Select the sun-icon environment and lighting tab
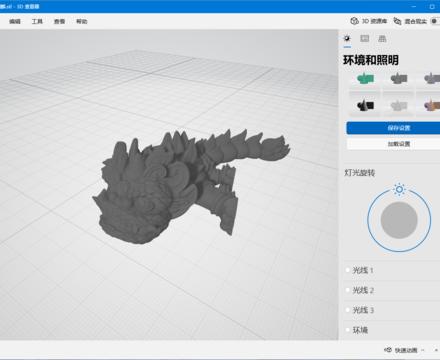 coord(347,38)
